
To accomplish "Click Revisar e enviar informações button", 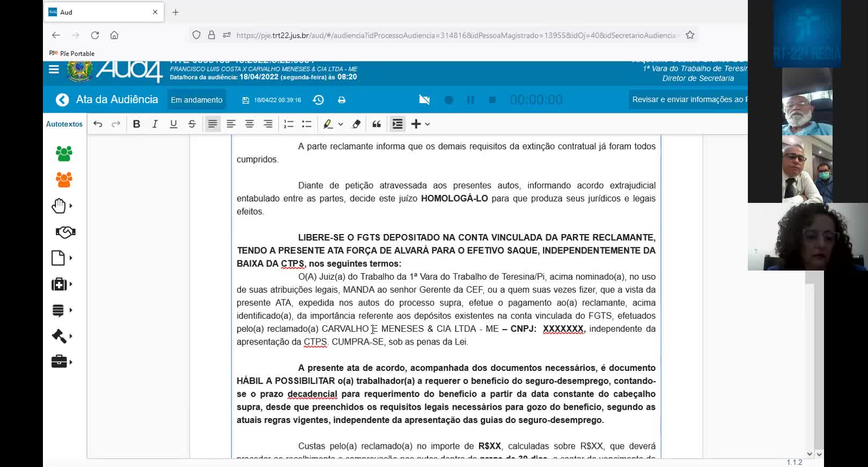I will [688, 99].
